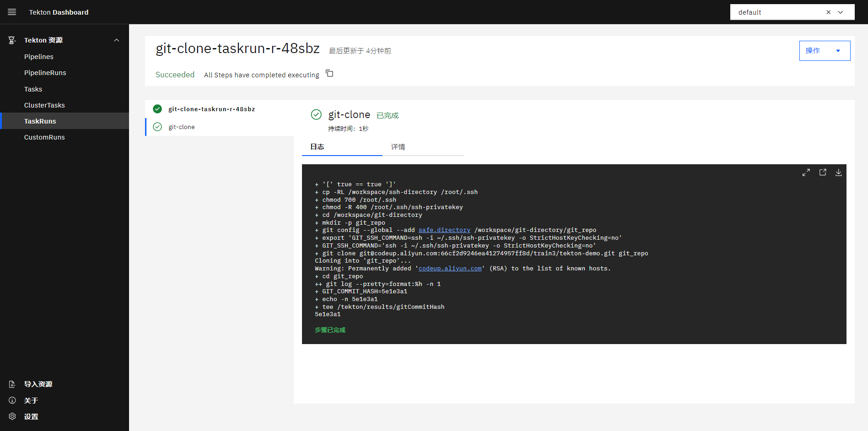868x431 pixels.
Task: Click the 'Cloning into git_repo' log line
Action: (x=363, y=261)
